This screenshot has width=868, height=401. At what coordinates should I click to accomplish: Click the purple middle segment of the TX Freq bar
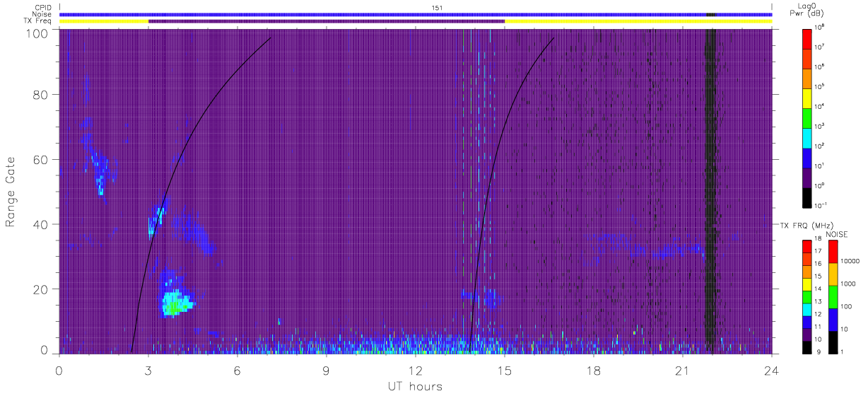327,21
